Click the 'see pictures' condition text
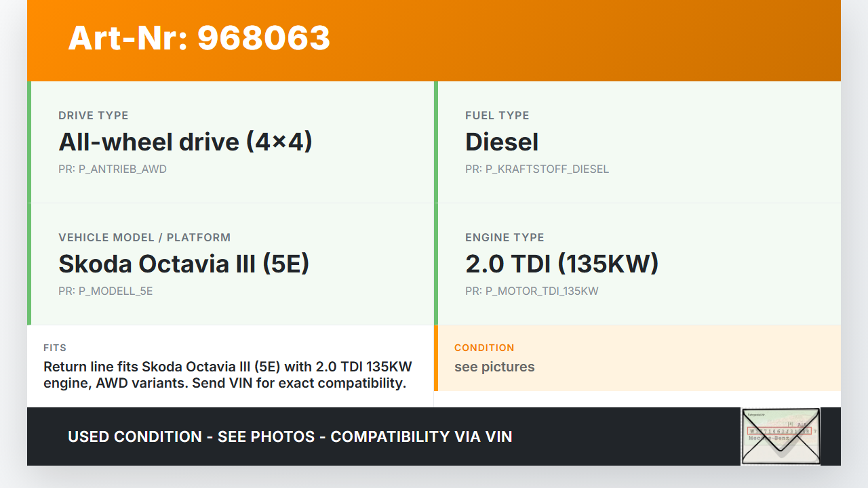The width and height of the screenshot is (868, 488). (x=494, y=367)
